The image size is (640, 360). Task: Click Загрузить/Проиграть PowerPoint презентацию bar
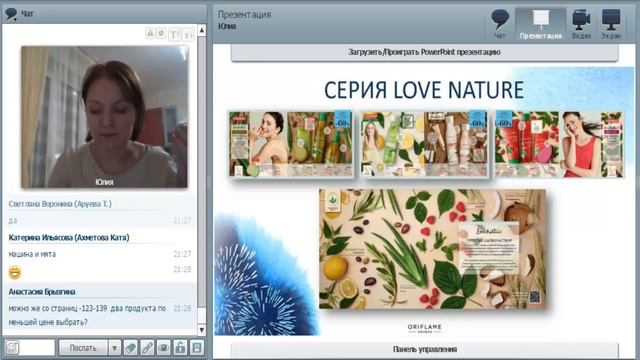(424, 52)
